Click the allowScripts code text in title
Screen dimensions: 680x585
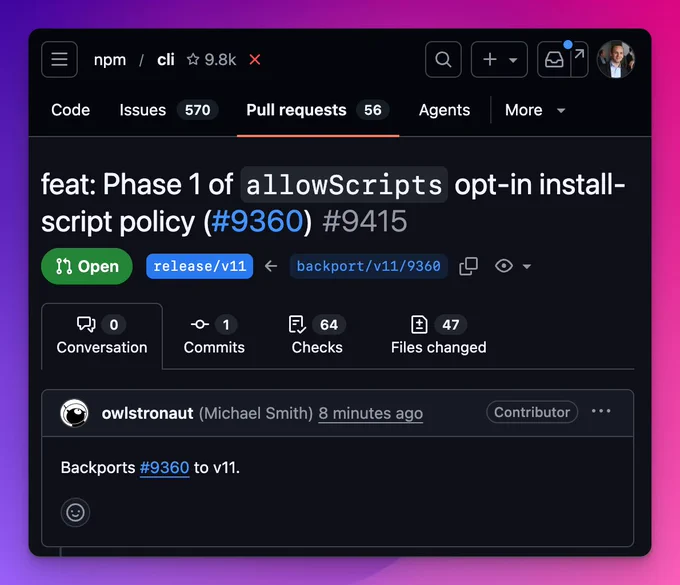344,185
